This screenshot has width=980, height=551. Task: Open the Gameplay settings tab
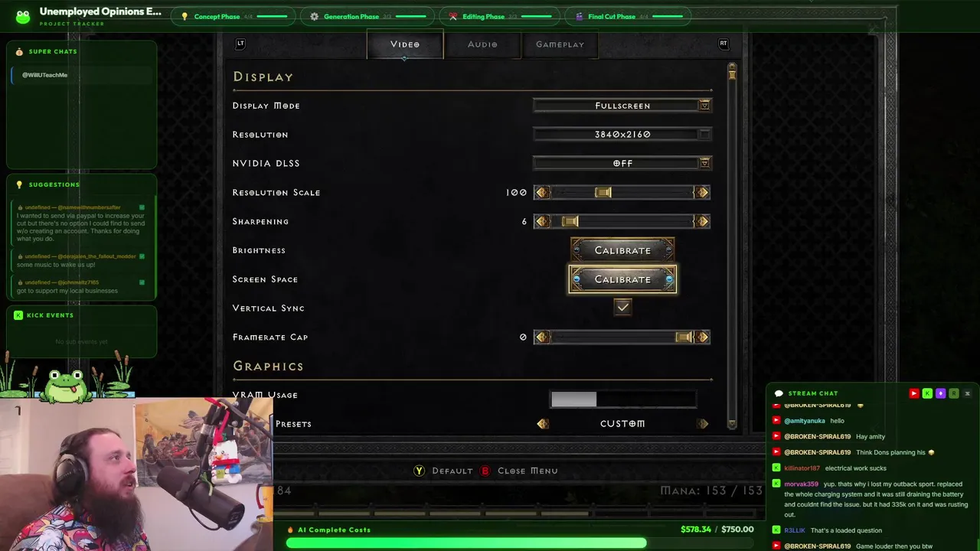pos(560,44)
